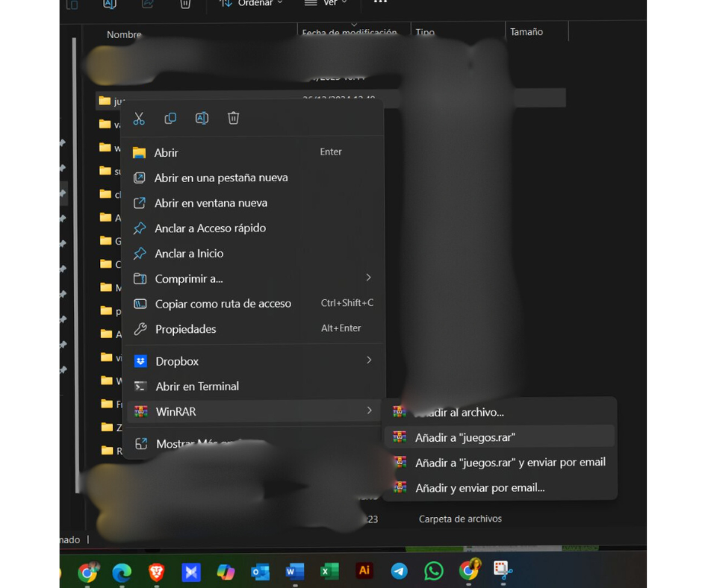This screenshot has height=588, width=702.
Task: Open Propiedades from the context menu
Action: pyautogui.click(x=185, y=329)
